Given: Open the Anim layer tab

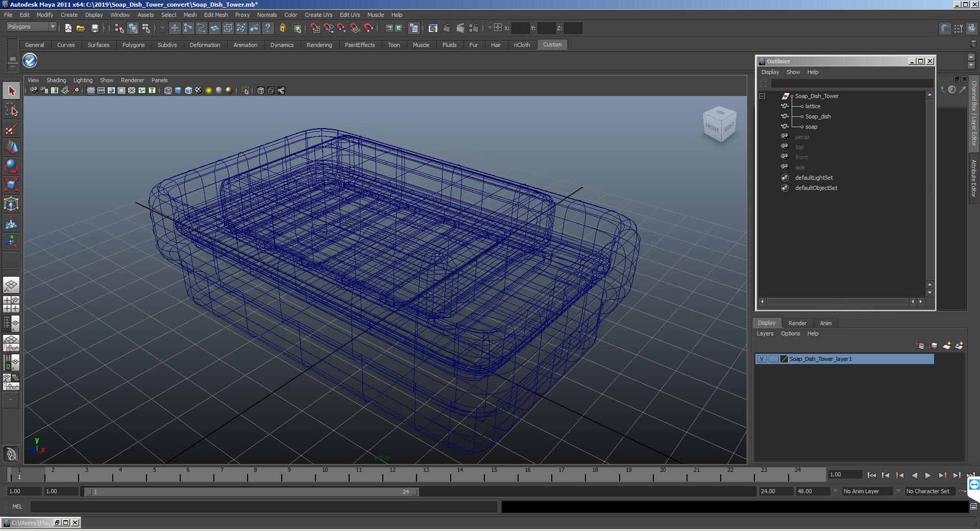Looking at the screenshot, I should tap(825, 323).
